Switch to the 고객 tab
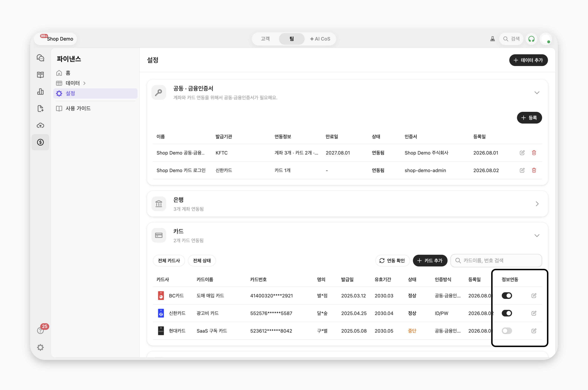 (265, 39)
